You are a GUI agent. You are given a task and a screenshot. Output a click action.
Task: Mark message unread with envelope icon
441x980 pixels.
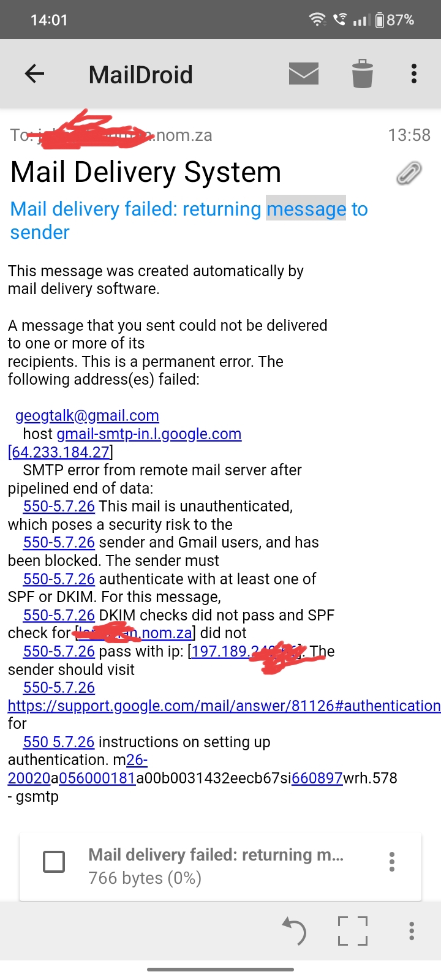[304, 74]
